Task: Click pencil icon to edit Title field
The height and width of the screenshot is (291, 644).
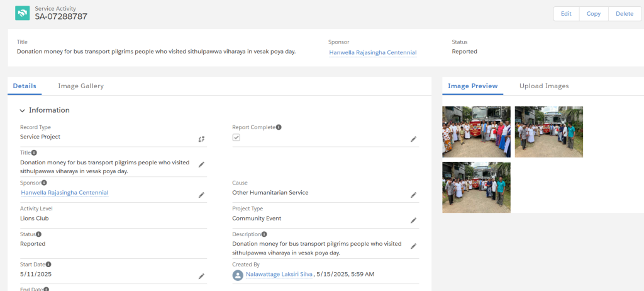Action: [x=201, y=164]
